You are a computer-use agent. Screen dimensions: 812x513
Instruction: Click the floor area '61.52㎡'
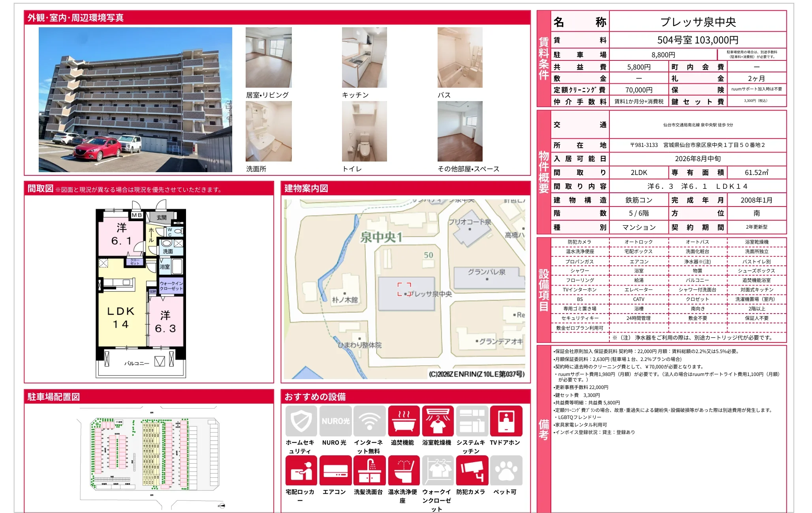757,173
